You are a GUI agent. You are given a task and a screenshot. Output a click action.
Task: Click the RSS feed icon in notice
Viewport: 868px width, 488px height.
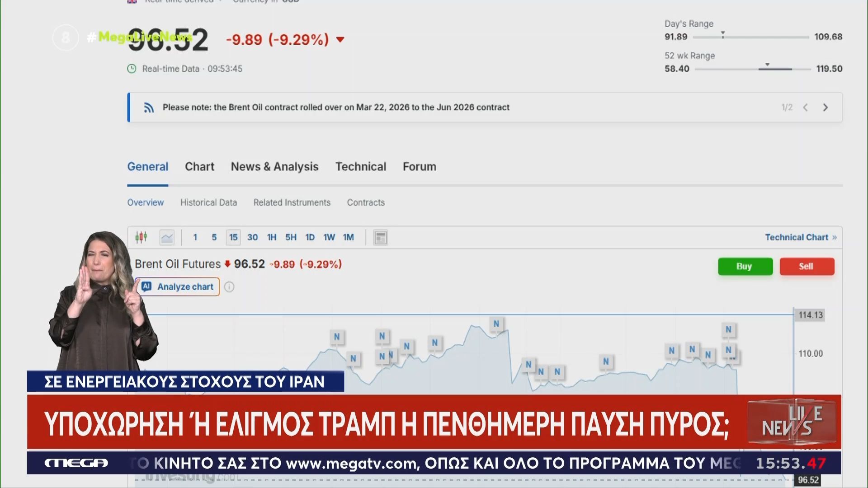pyautogui.click(x=149, y=108)
